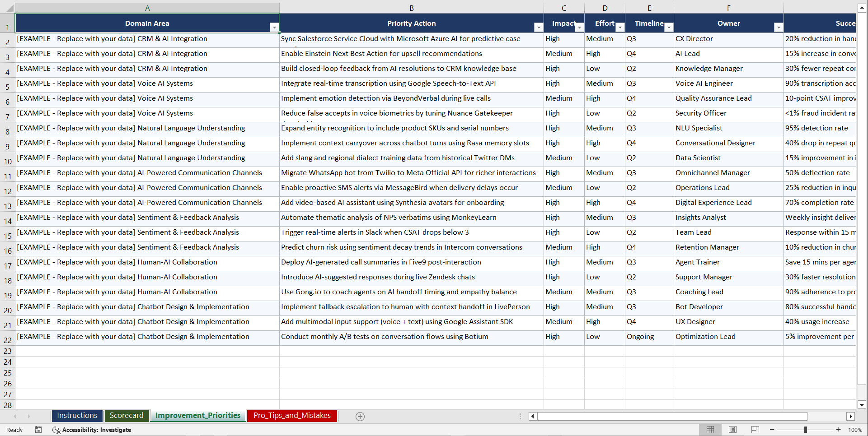Click the Zoom Out minus icon
Viewport: 868px width, 436px height.
click(x=772, y=430)
